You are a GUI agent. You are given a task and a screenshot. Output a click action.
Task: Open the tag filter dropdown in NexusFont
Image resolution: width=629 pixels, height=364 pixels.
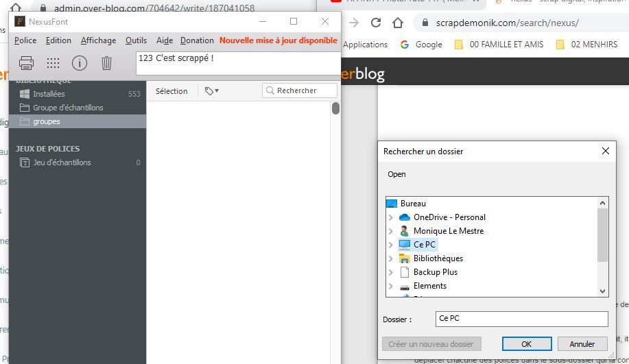coord(212,91)
